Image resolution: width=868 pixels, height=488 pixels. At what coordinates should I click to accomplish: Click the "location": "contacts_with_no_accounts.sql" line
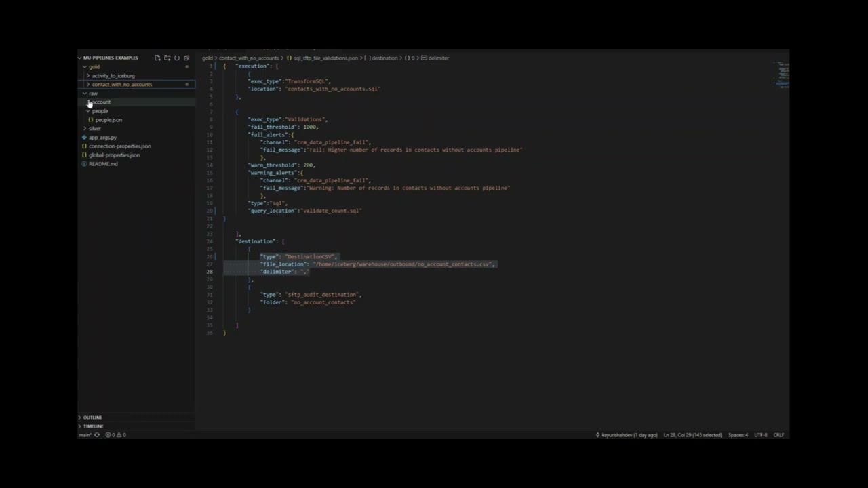pyautogui.click(x=314, y=89)
